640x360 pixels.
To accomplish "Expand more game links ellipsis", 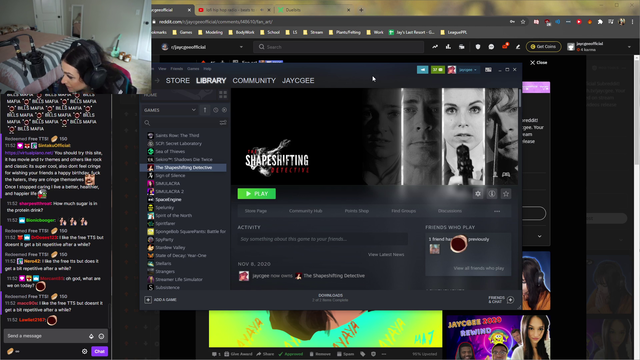I will tap(497, 211).
